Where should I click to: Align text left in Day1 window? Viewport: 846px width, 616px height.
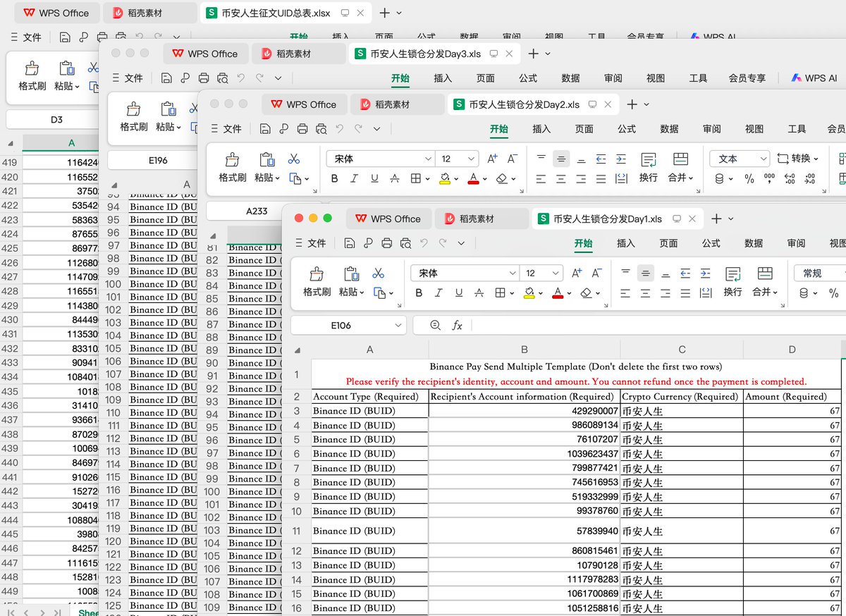coord(625,293)
